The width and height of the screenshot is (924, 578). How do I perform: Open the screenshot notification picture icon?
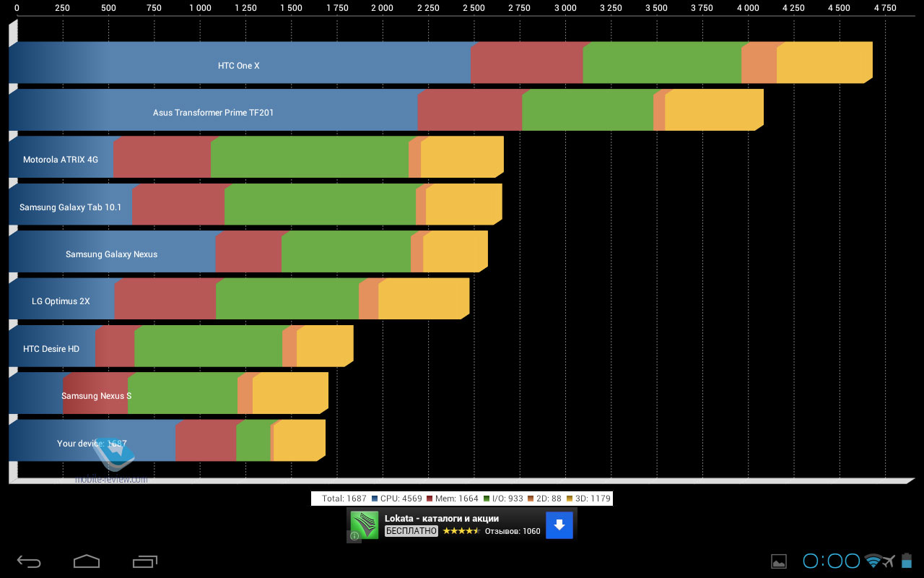(779, 561)
